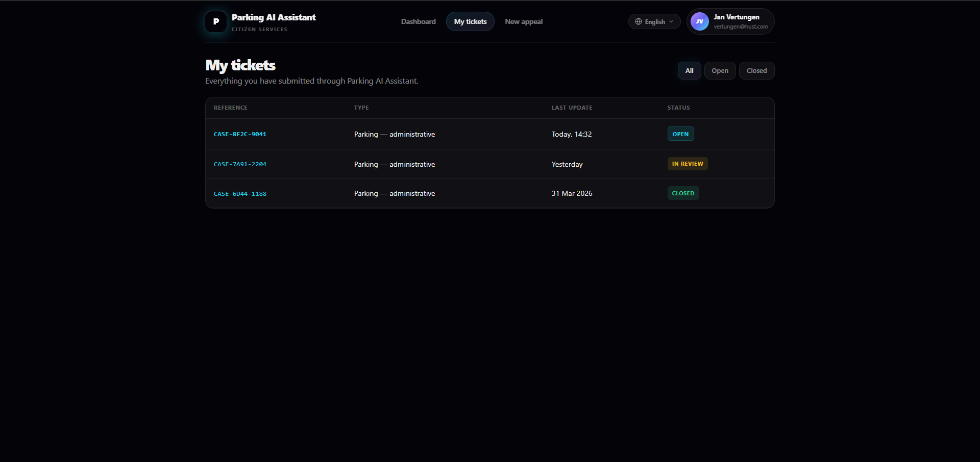
Task: Filter tickets by Open
Action: (x=720, y=71)
